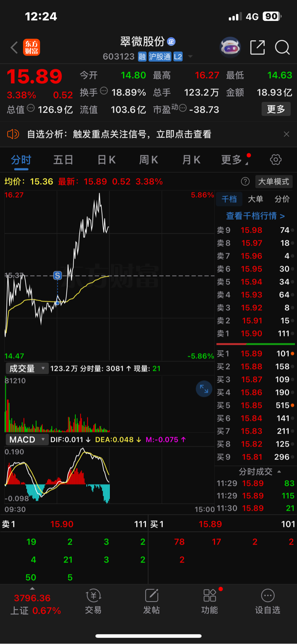Tap the 卖5 15.94 order row
The height and width of the screenshot is (644, 297).
pos(255,282)
